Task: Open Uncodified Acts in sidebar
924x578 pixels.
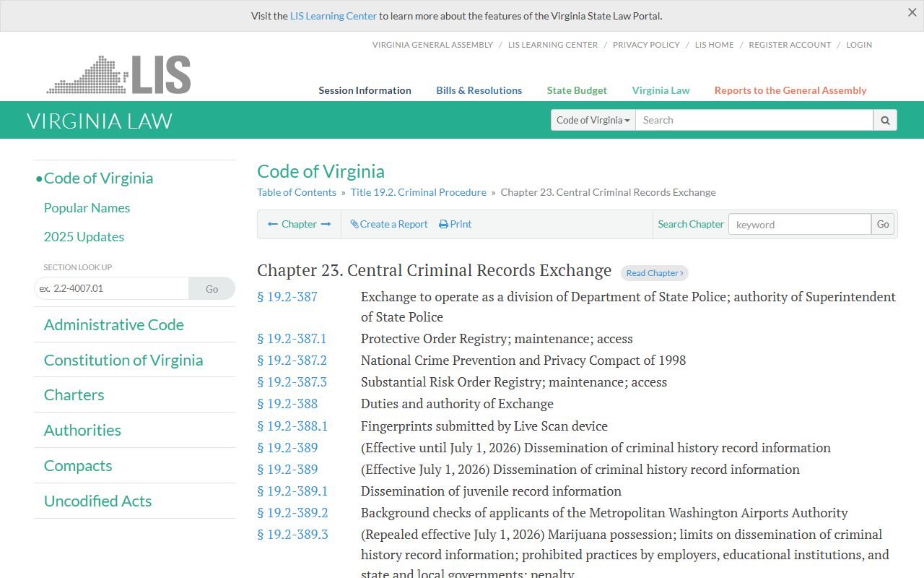Action: point(97,501)
